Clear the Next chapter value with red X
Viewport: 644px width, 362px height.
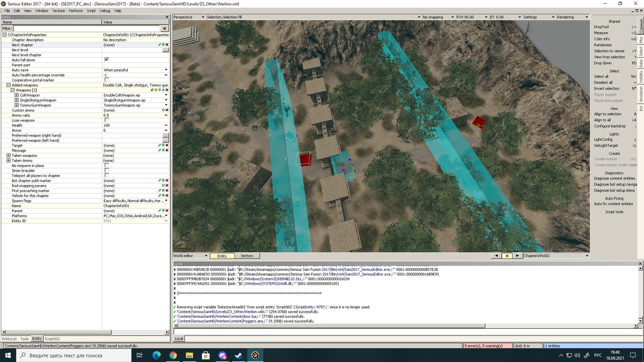[167, 45]
